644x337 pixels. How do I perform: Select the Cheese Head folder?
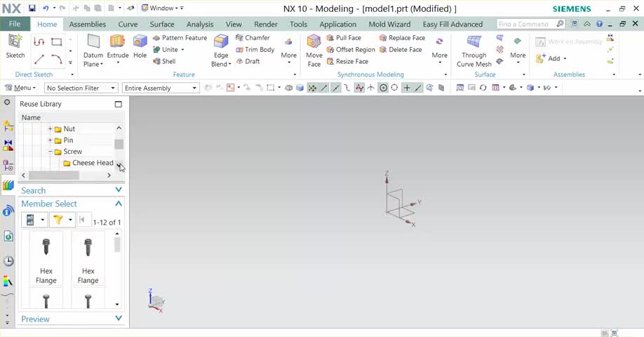tap(88, 163)
